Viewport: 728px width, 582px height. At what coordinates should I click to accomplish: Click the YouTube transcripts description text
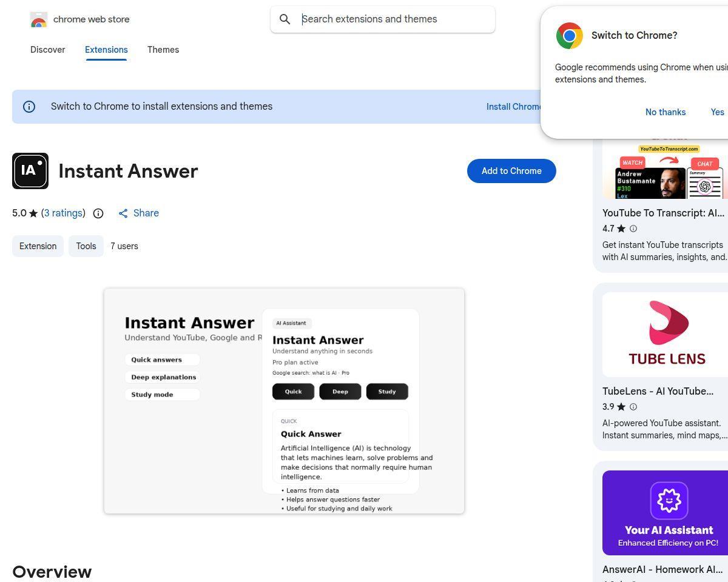pyautogui.click(x=664, y=251)
